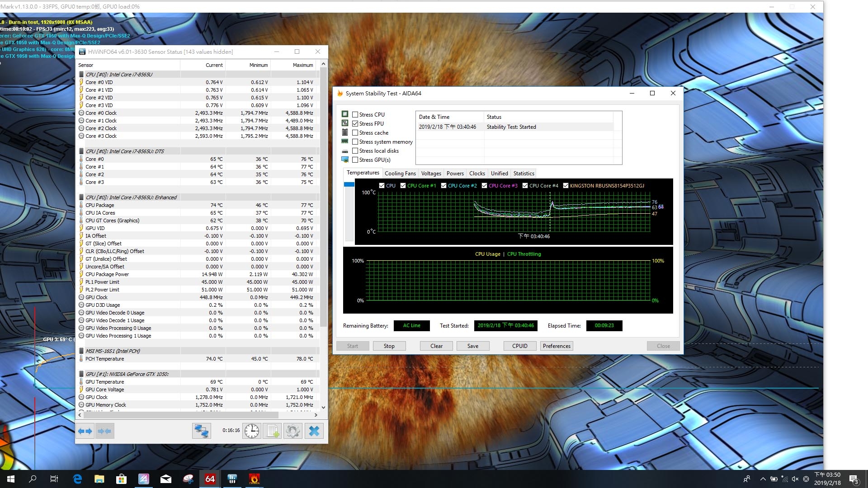Switch to Cooling Fans tab

(400, 174)
